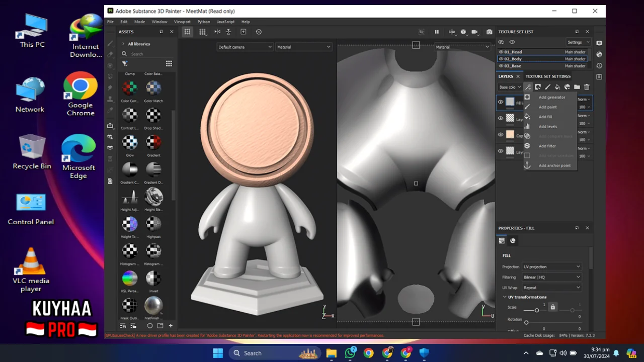Click the vertical mirror alignment icon
This screenshot has height=362, width=644.
(228, 32)
